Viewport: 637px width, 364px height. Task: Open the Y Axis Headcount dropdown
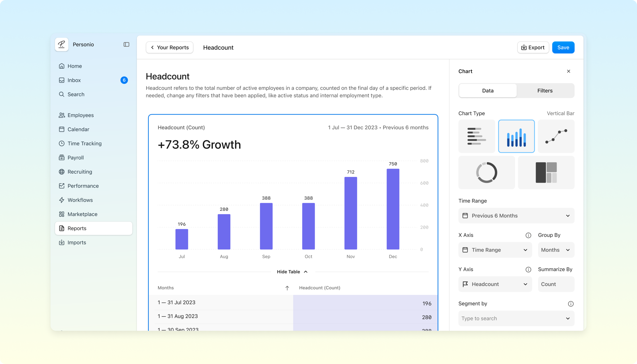click(x=495, y=284)
